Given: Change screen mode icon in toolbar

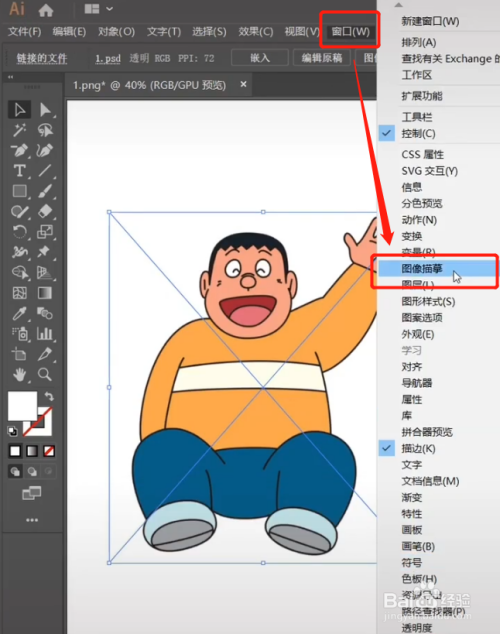Looking at the screenshot, I should 32,493.
